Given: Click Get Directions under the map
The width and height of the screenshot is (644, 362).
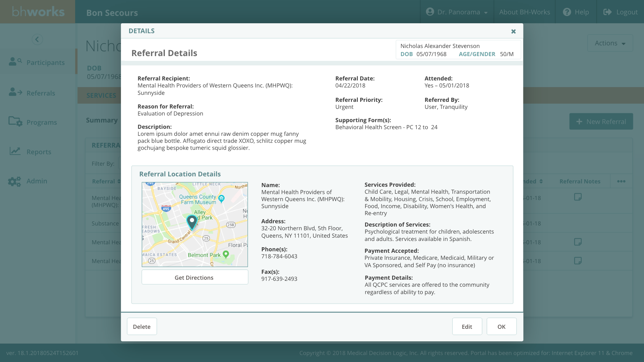Looking at the screenshot, I should (x=194, y=277).
